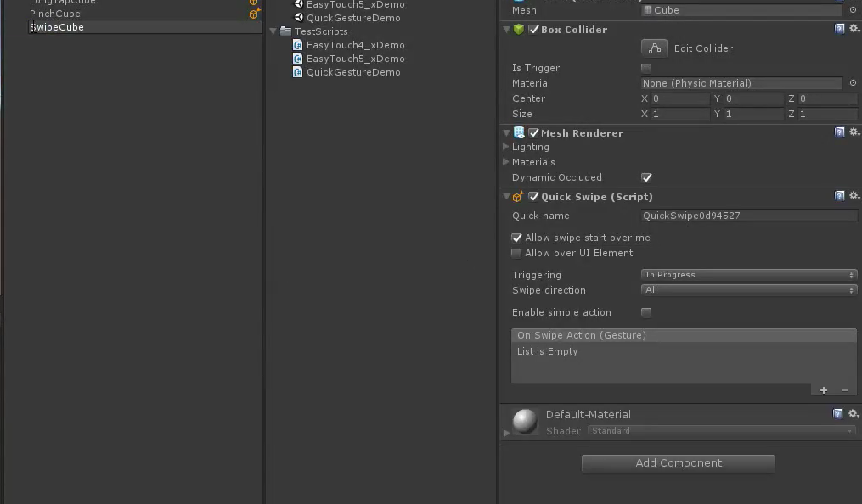Click the Add Component button
The image size is (862, 504).
point(678,463)
